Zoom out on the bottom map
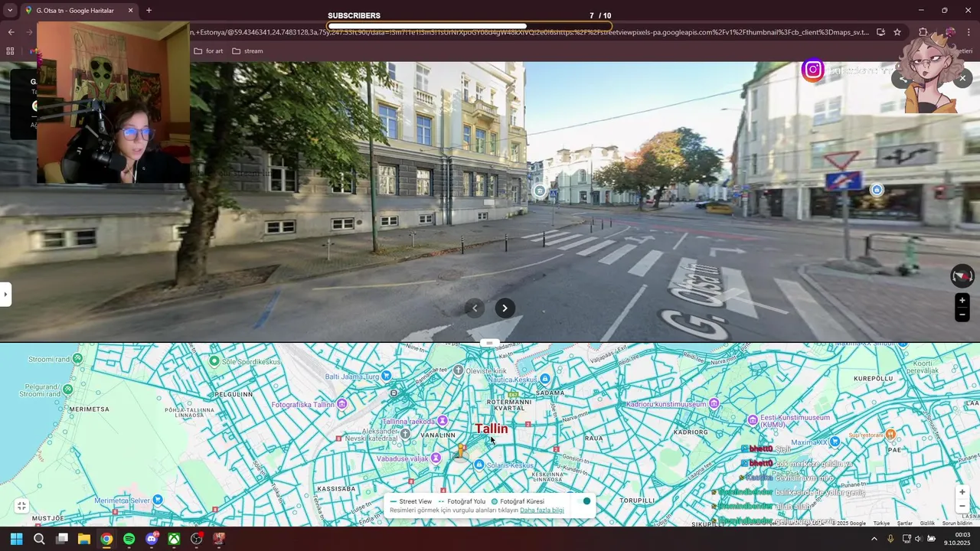The height and width of the screenshot is (551, 980). [962, 506]
